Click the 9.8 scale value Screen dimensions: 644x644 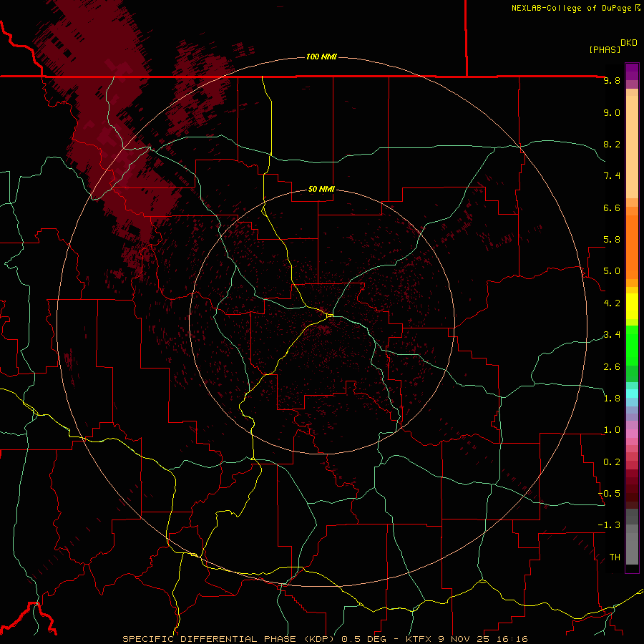tap(612, 80)
